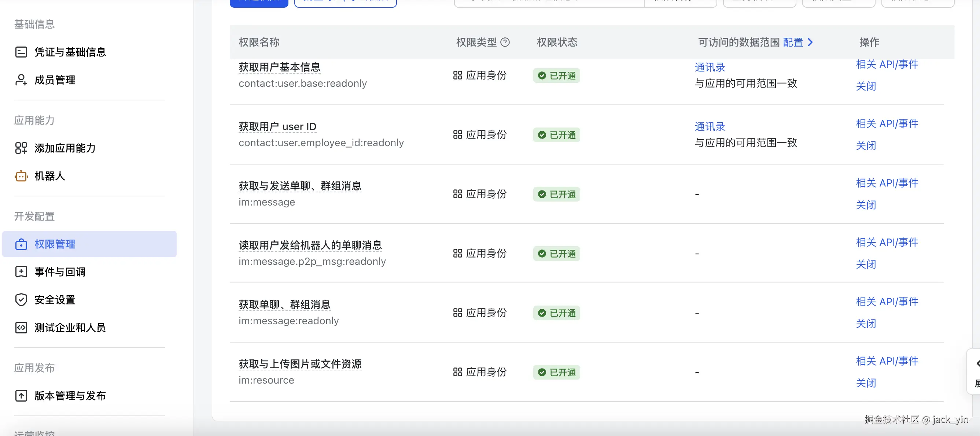980x436 pixels.
Task: Click 关闭 for the im:message permission
Action: click(866, 205)
